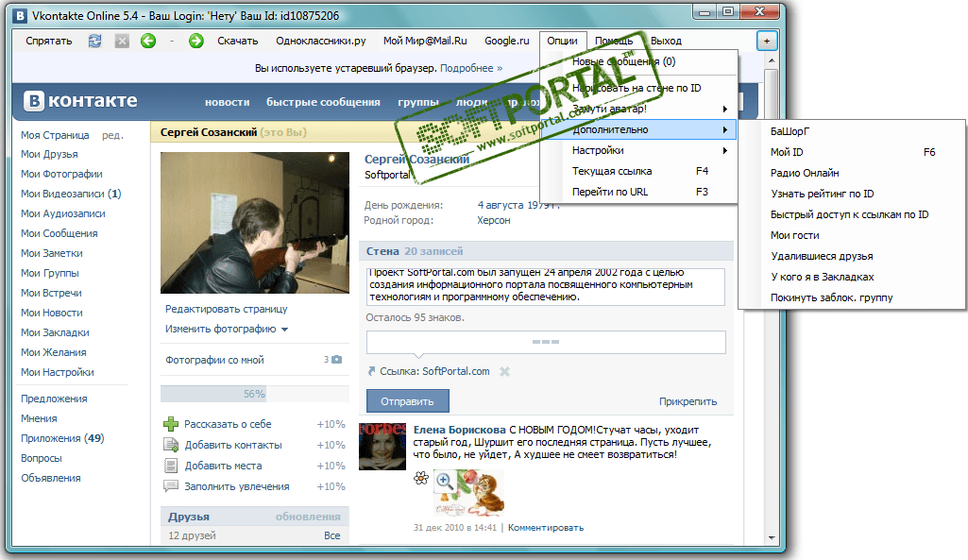This screenshot has width=968, height=560.
Task: Click the icon beside Добавить контакты
Action: 170,445
